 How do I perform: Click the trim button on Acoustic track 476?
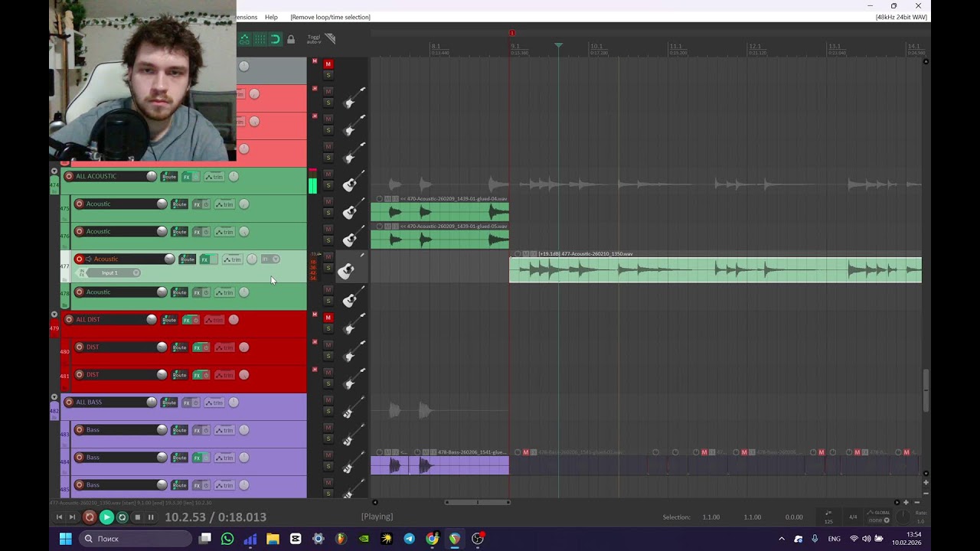coord(224,232)
